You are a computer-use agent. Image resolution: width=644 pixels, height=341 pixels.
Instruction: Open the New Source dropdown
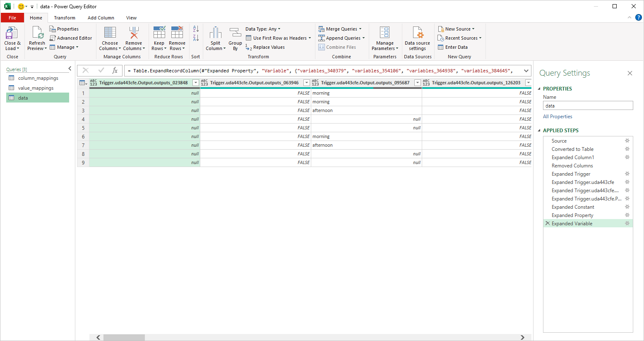pos(456,29)
